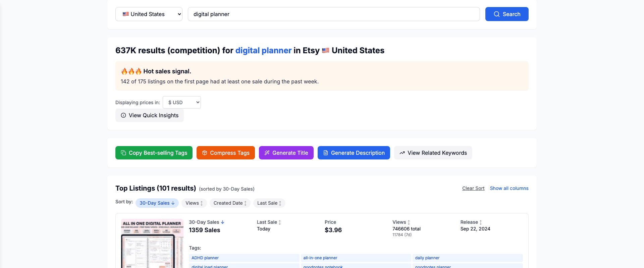Select the 30-Day Sales sort chip
Image resolution: width=644 pixels, height=268 pixels.
pos(157,203)
